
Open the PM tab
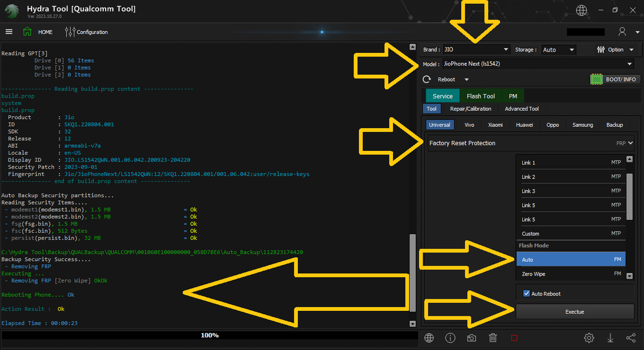[x=513, y=96]
